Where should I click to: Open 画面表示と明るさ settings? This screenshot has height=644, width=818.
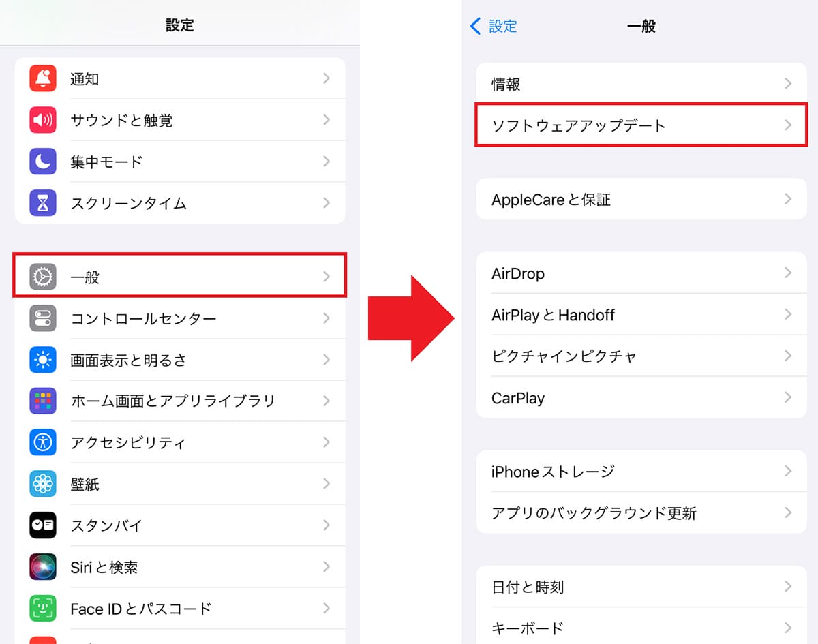click(180, 360)
